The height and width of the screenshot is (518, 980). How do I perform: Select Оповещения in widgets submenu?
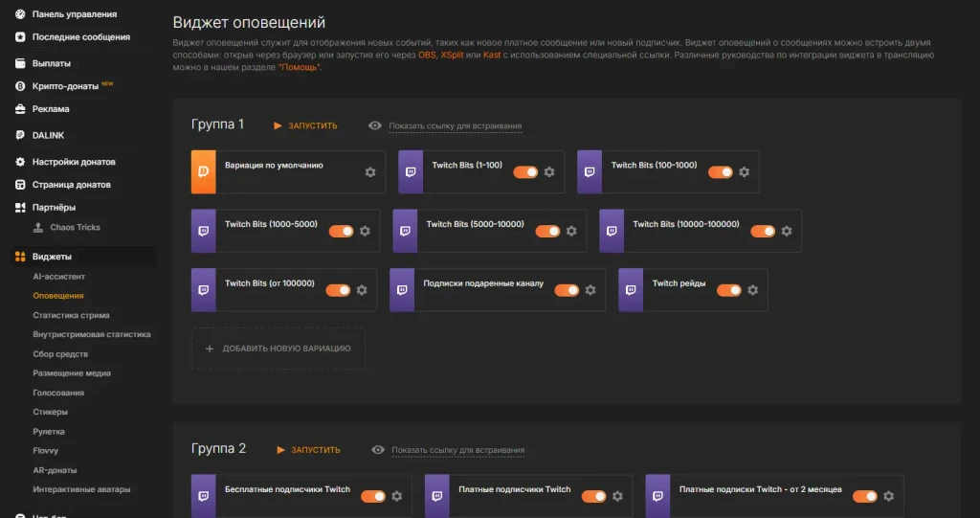pyautogui.click(x=58, y=296)
